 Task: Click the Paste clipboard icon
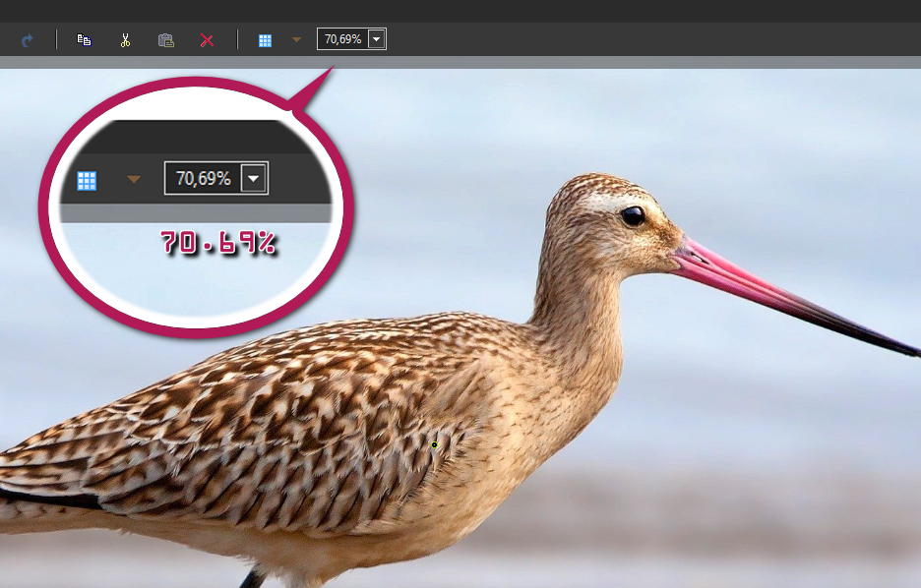(166, 40)
